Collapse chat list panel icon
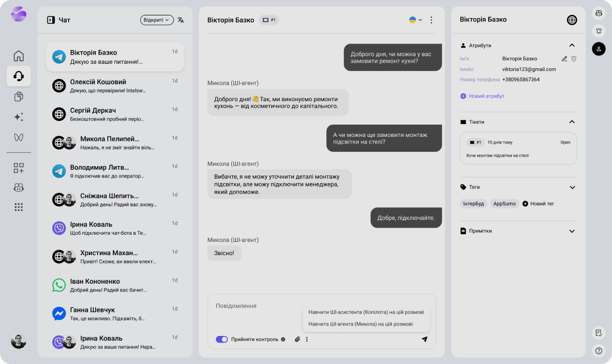 tap(51, 20)
